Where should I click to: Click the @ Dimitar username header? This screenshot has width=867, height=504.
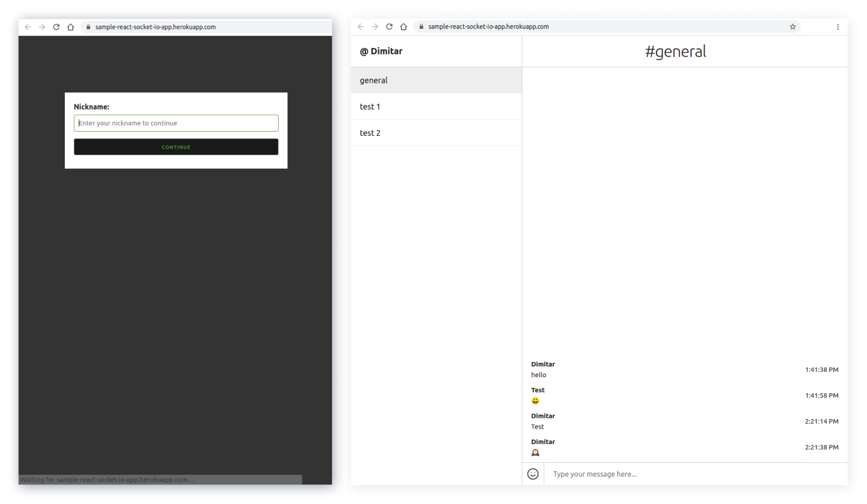point(381,51)
